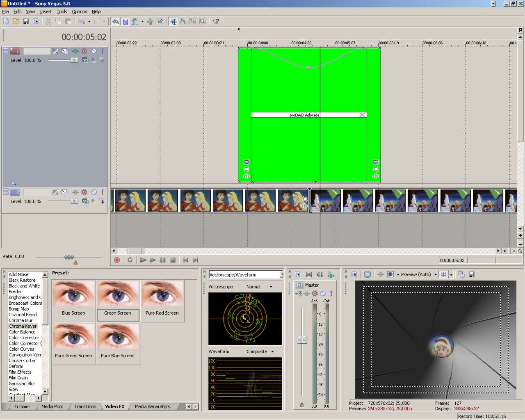This screenshot has width=525, height=420.
Task: Click Play From Start button
Action: 143,260
